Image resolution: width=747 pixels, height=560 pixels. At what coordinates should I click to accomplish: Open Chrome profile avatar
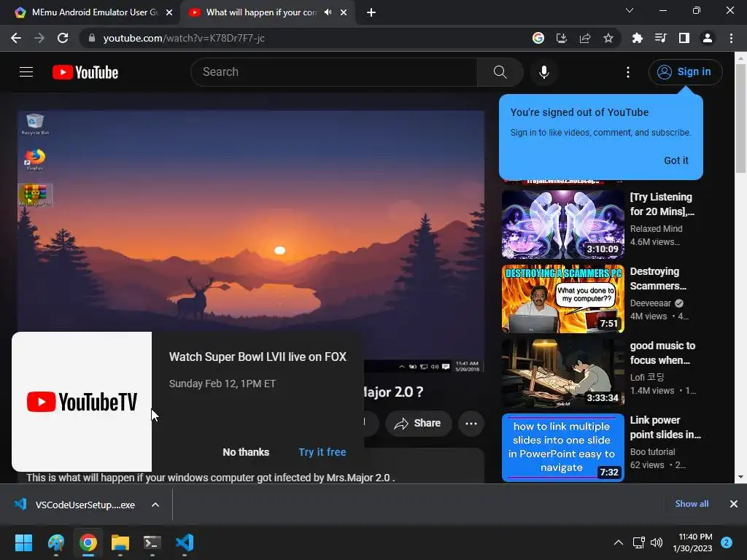point(708,38)
